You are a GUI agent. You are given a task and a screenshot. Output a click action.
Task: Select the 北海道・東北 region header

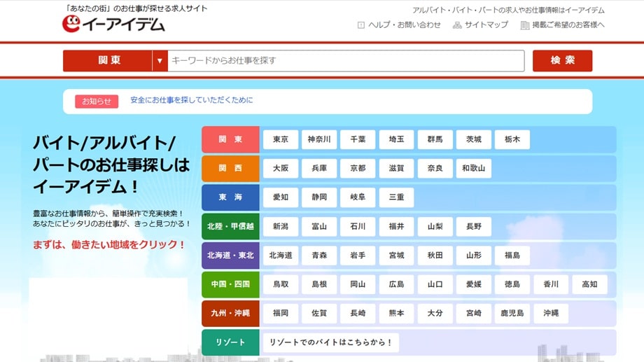coord(230,255)
